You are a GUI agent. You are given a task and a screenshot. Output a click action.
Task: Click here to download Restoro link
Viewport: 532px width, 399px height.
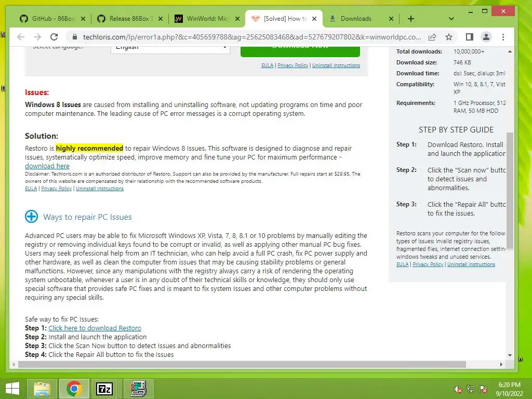[95, 328]
